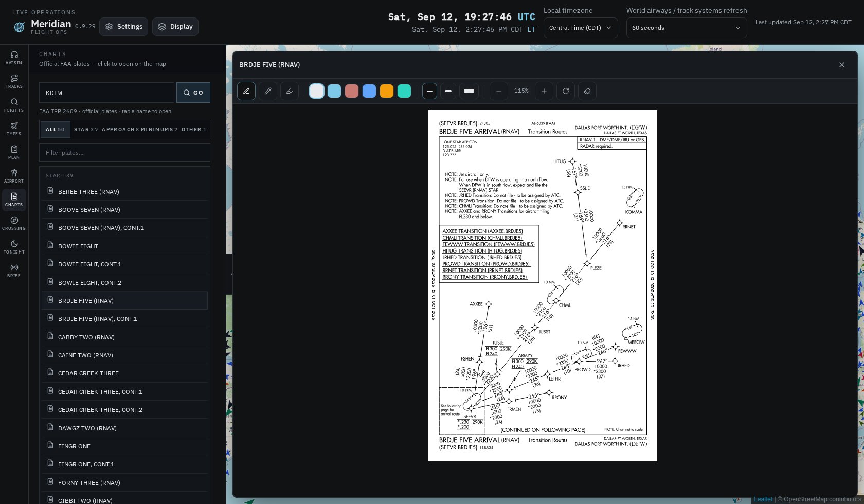The image size is (864, 504).
Task: Click document icon beside BEREE THREE (RNAV)
Action: tap(50, 191)
